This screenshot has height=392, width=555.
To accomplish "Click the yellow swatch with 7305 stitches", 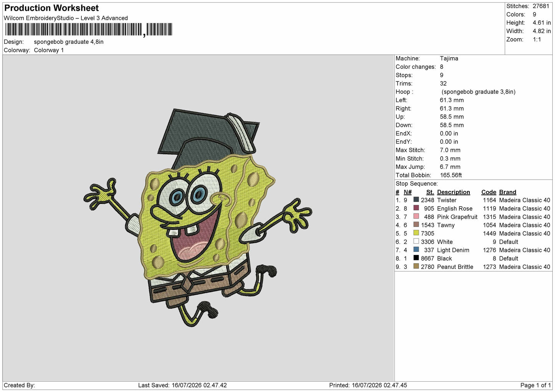I will tap(416, 233).
